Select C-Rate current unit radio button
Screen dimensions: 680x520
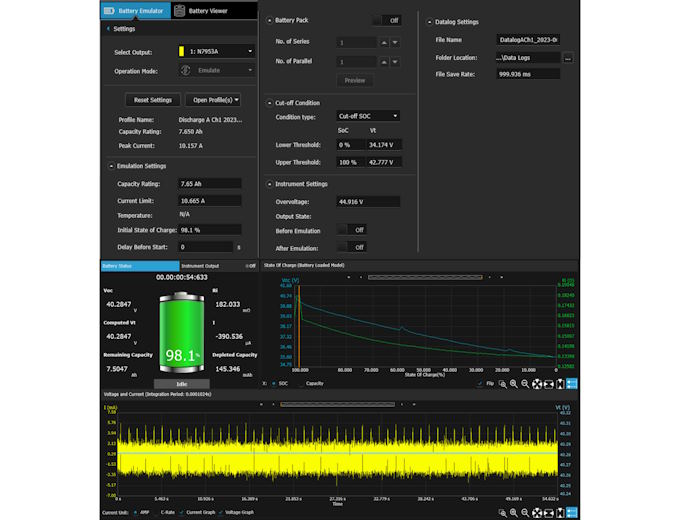click(156, 513)
